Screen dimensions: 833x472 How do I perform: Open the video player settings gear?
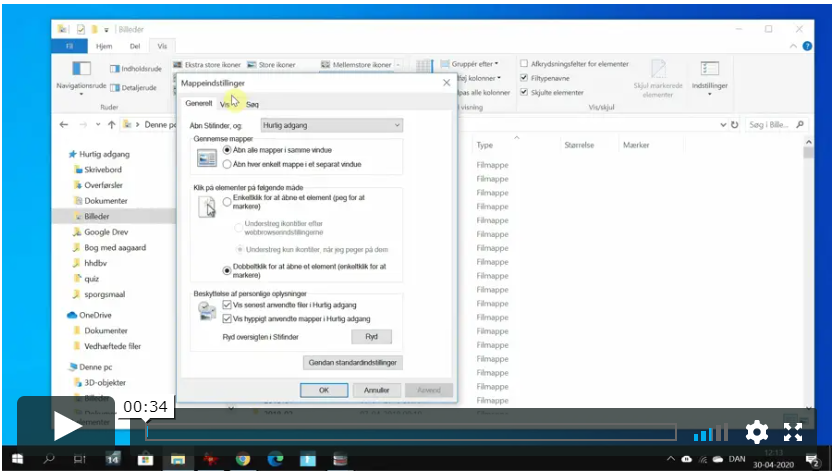(x=757, y=432)
